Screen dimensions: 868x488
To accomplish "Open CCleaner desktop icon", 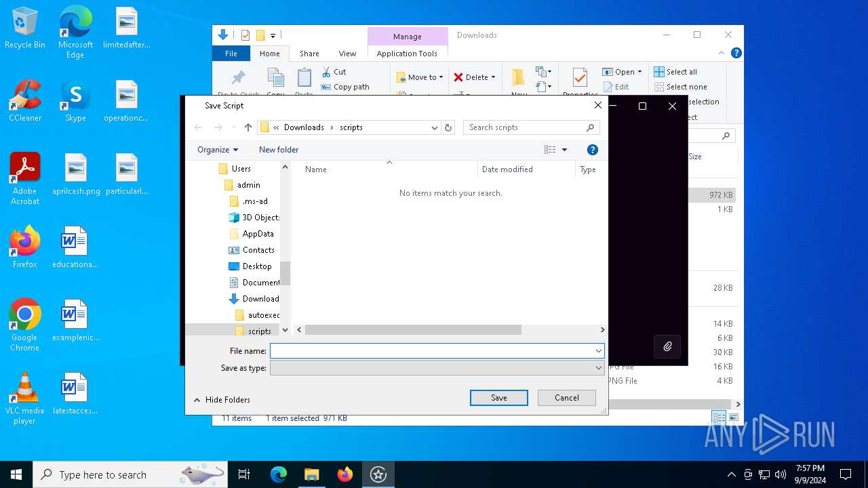I will click(x=25, y=101).
